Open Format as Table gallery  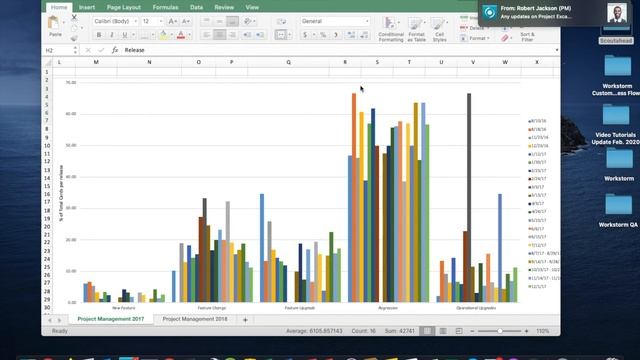[416, 29]
